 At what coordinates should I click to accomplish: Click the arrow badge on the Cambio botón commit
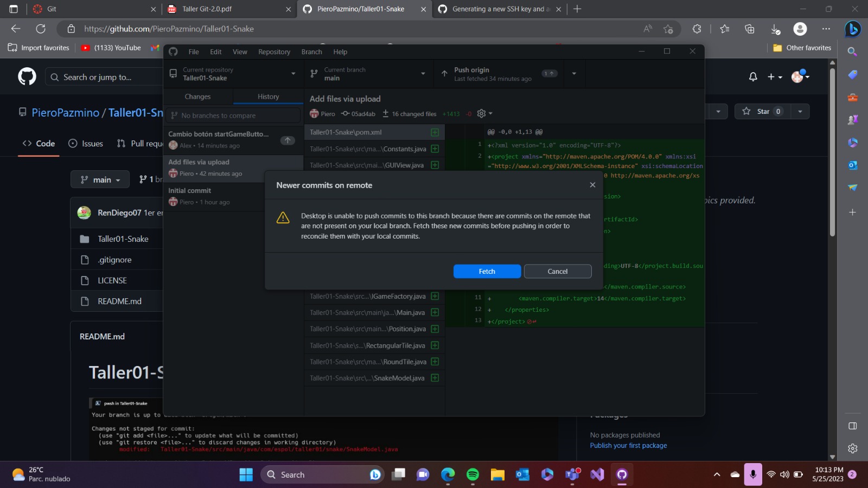point(287,140)
